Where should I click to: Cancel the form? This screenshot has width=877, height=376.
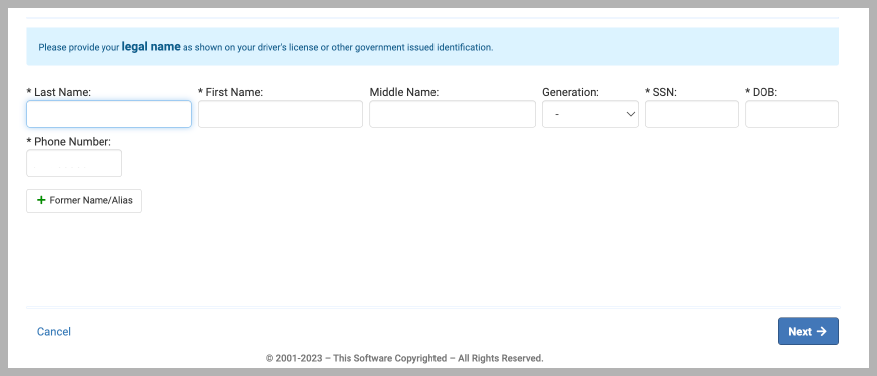[54, 332]
